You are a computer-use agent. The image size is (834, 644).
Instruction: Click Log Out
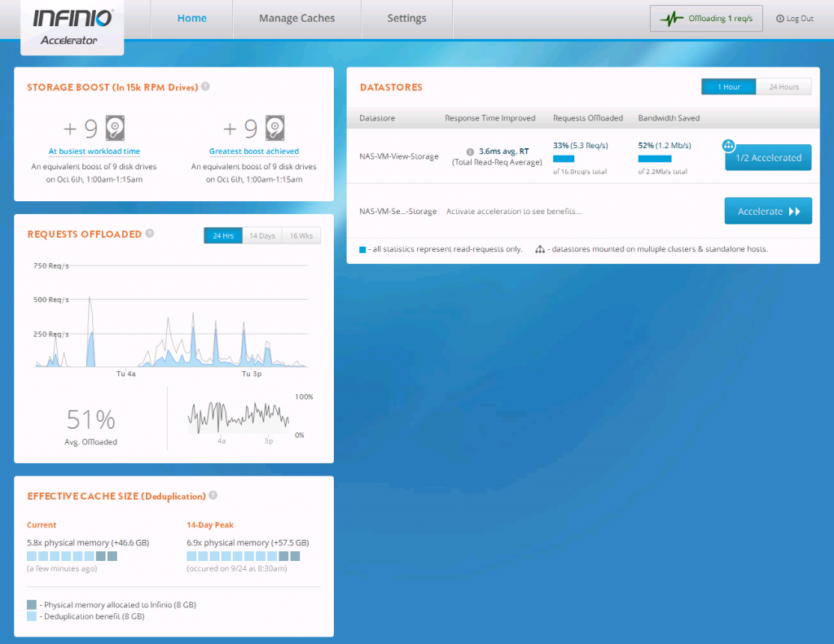point(795,19)
